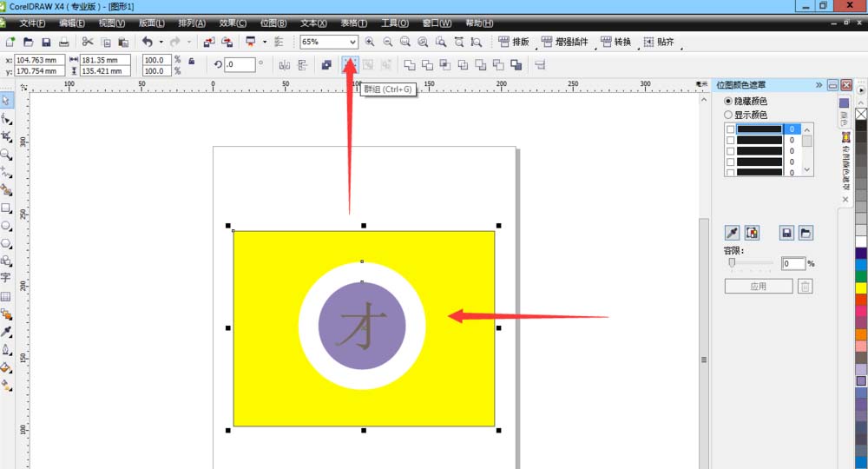Click the Open Mask folder icon in docker

(x=806, y=233)
